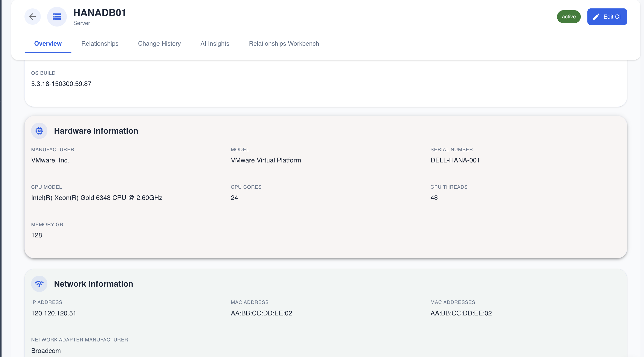Viewport: 644px width, 357px height.
Task: Click the first MAC address value
Action: click(261, 313)
